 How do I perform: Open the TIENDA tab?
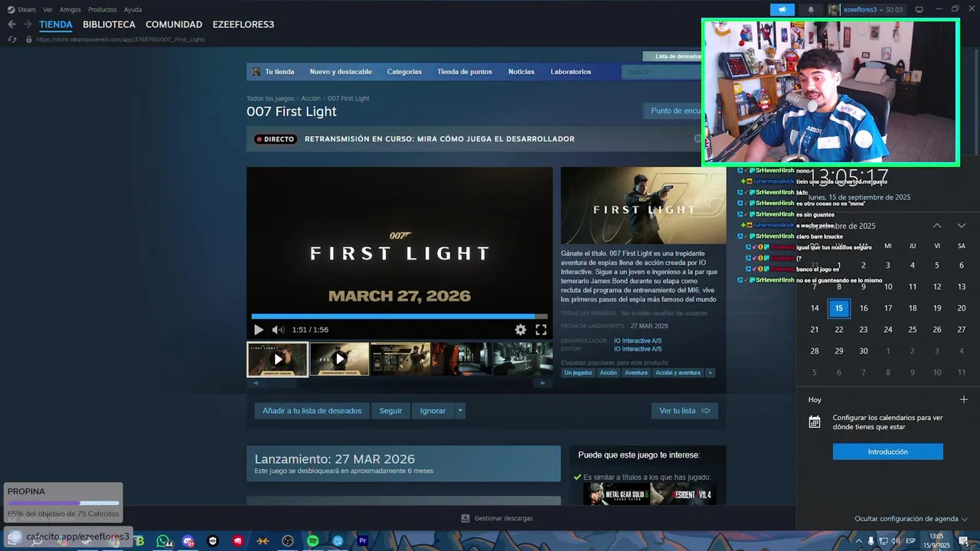tap(56, 24)
